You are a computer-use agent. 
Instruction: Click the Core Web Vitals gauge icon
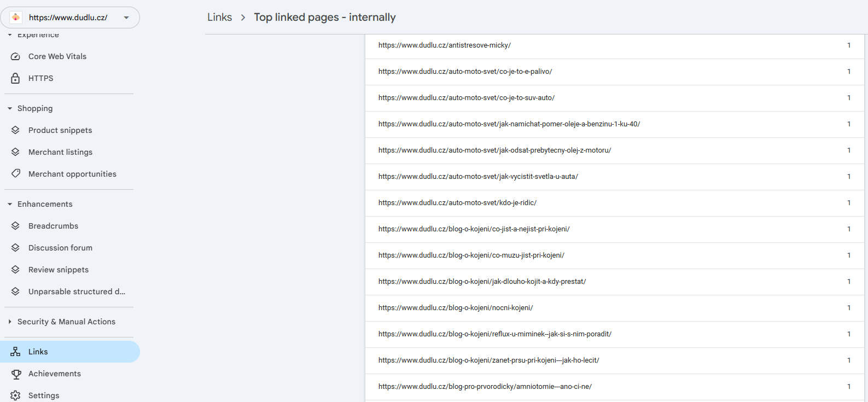coord(15,56)
